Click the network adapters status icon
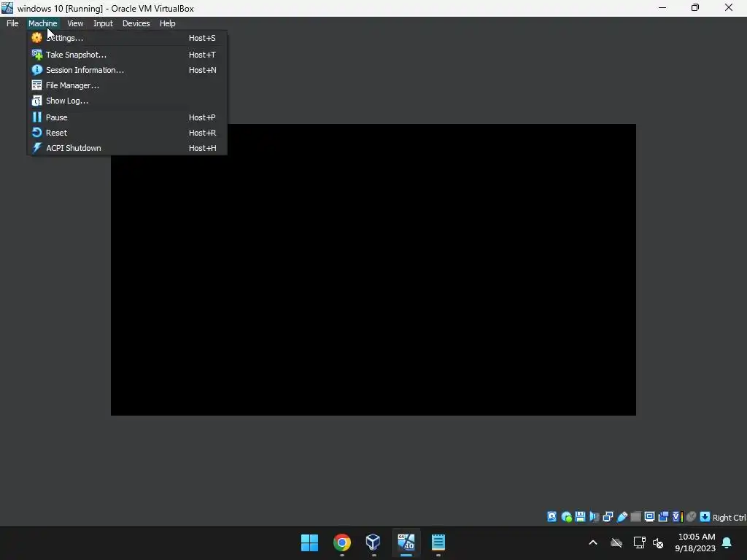The height and width of the screenshot is (560, 747). [x=608, y=517]
